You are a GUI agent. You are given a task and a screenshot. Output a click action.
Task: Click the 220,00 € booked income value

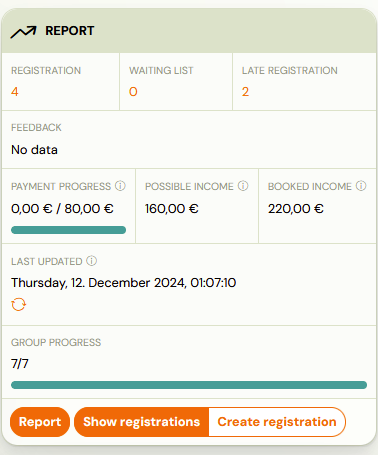click(x=296, y=209)
